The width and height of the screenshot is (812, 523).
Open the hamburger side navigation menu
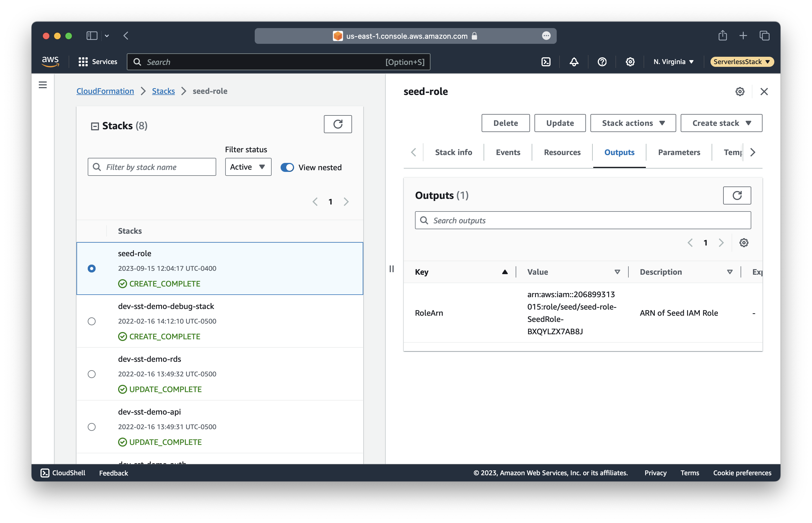click(43, 85)
